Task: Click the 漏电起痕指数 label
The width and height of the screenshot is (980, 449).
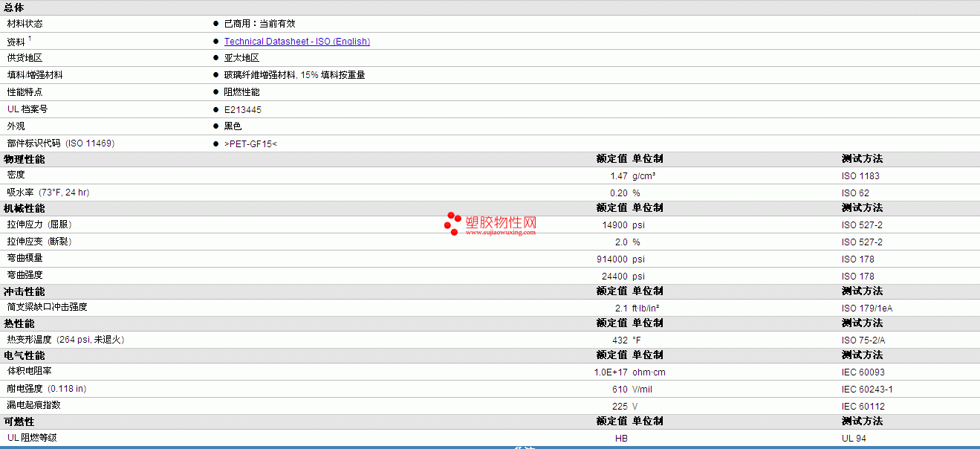Action: [33, 405]
